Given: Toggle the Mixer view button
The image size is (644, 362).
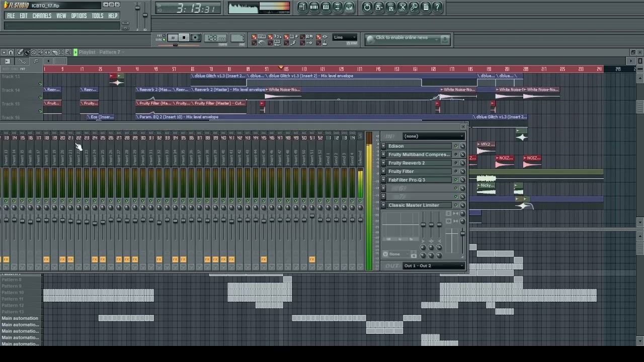Looking at the screenshot, I should click(x=349, y=7).
